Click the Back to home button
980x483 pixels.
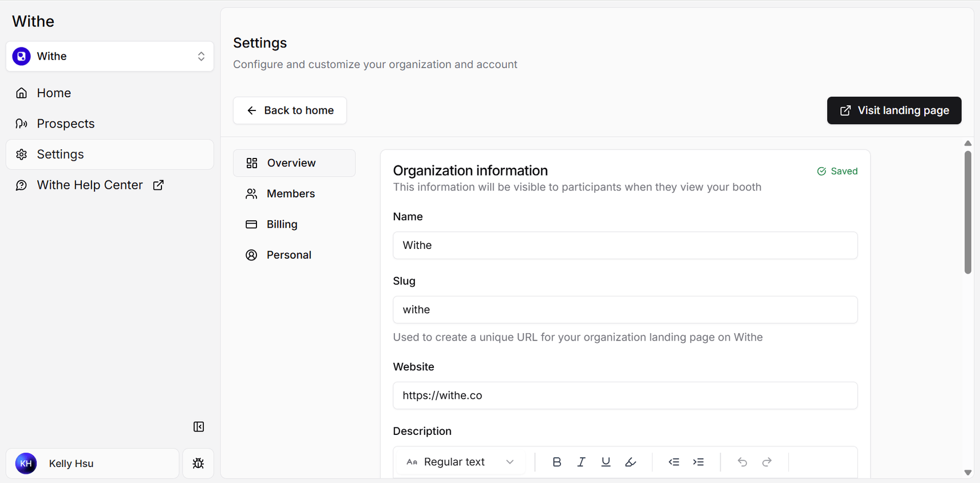(x=290, y=110)
